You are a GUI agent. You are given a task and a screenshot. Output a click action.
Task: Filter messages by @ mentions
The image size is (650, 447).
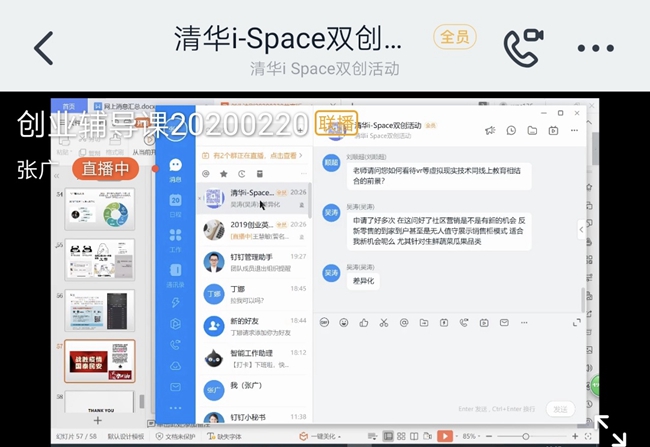point(206,174)
